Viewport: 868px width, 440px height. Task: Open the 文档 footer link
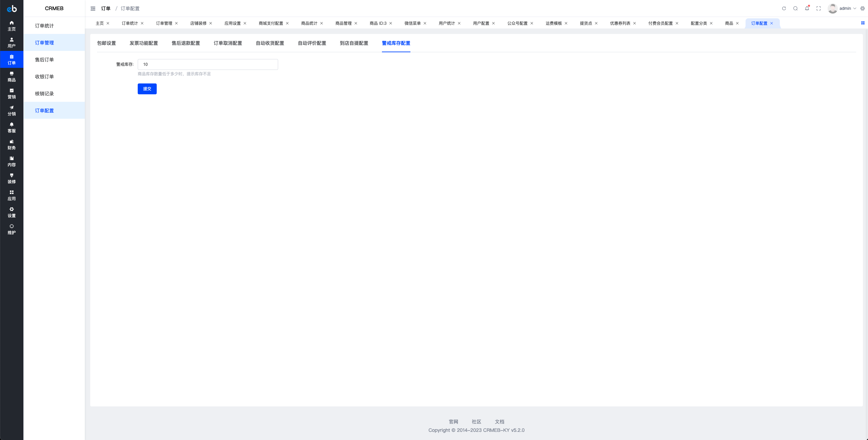[499, 422]
